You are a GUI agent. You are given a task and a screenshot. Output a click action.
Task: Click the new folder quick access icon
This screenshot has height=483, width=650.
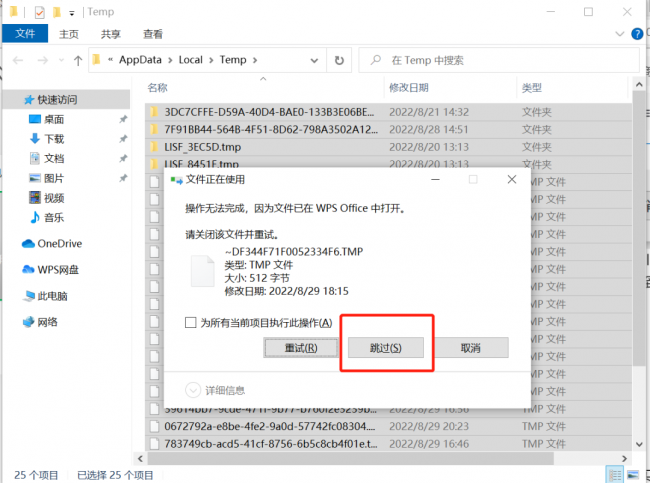(x=57, y=12)
